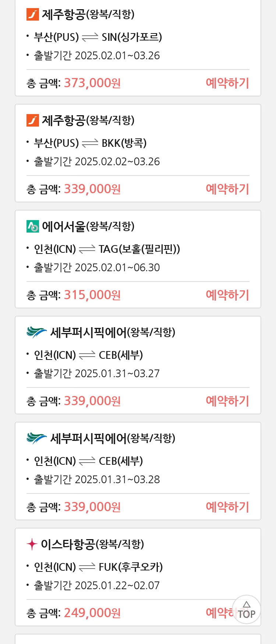Select 이스타항공(왕복/직항) card heading
This screenshot has height=644, width=276.
[x=92, y=544]
